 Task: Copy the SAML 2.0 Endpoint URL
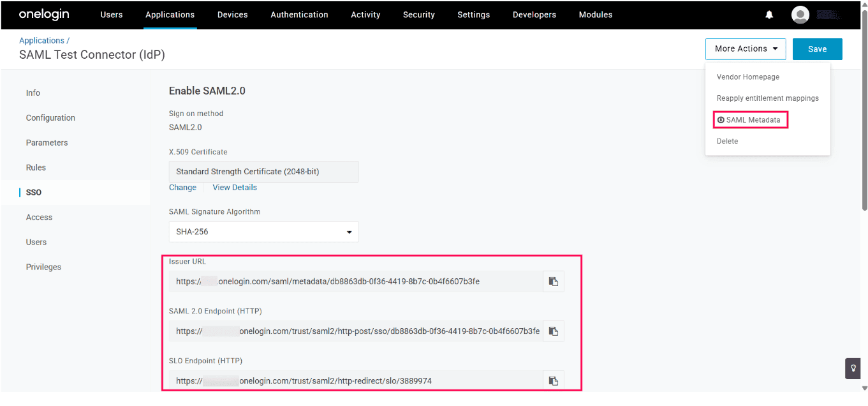[554, 331]
